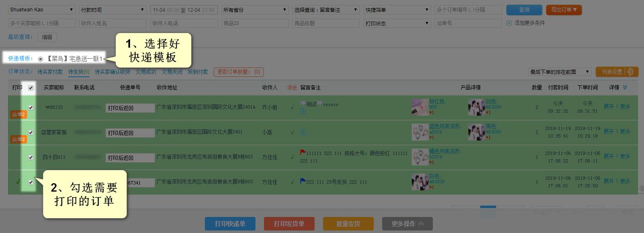Image resolution: width=644 pixels, height=233 pixels.
Task: Click the gear icon on 列表设置 button
Action: click(x=631, y=72)
